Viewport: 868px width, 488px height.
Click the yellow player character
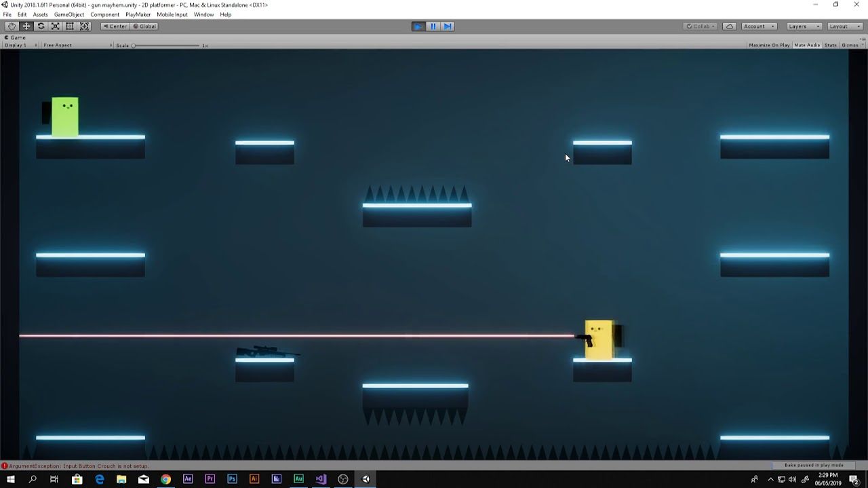click(x=599, y=339)
